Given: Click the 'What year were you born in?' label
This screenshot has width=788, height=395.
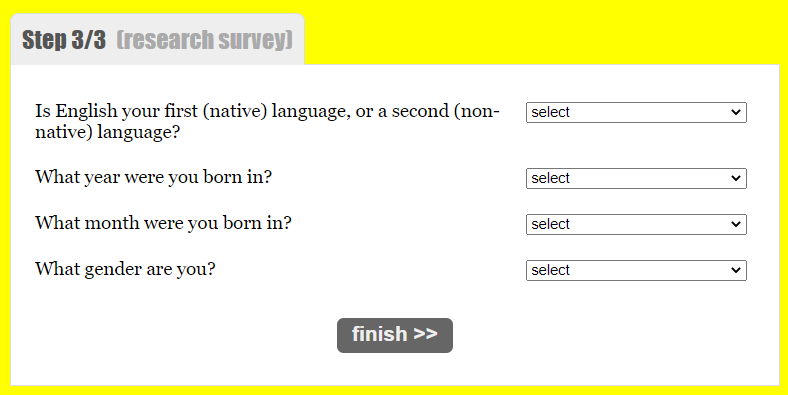Looking at the screenshot, I should (x=153, y=177).
